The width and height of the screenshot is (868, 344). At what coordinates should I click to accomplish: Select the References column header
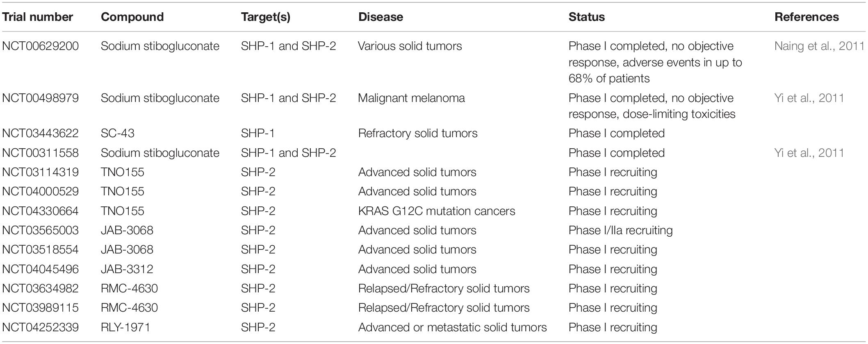tap(806, 17)
